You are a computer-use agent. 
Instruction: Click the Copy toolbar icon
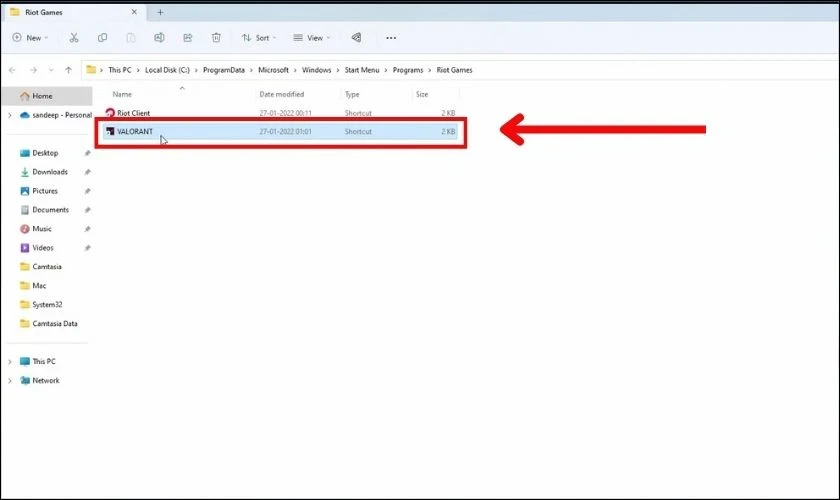click(x=102, y=38)
